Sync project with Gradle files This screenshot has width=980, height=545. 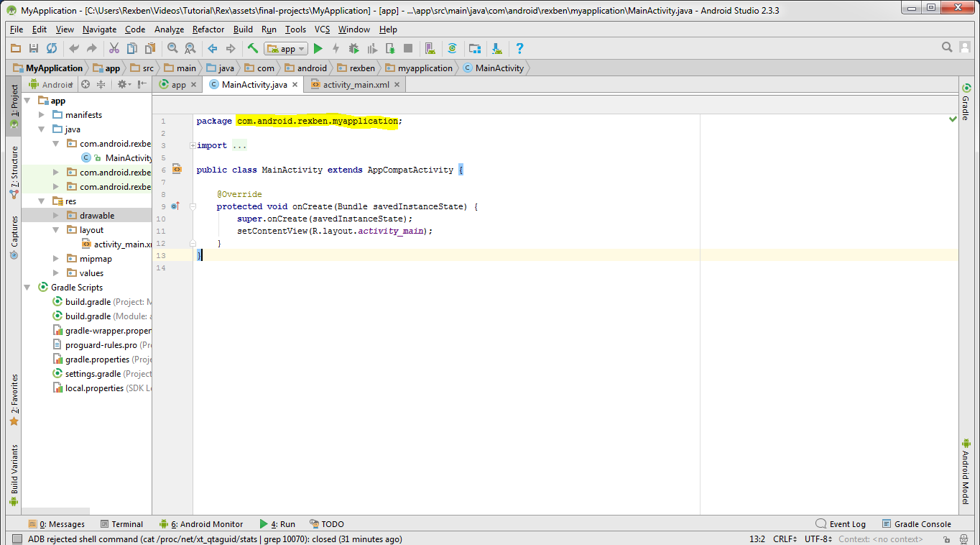[453, 48]
